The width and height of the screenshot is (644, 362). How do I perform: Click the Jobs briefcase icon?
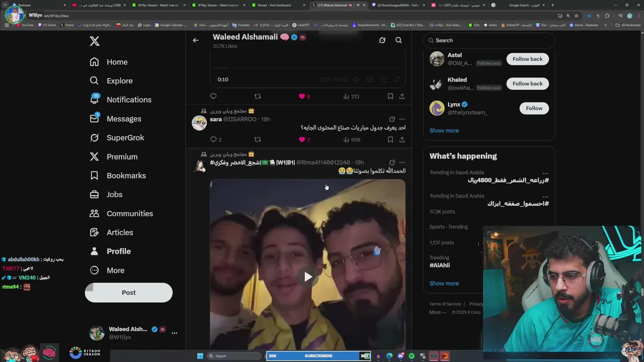click(x=94, y=195)
